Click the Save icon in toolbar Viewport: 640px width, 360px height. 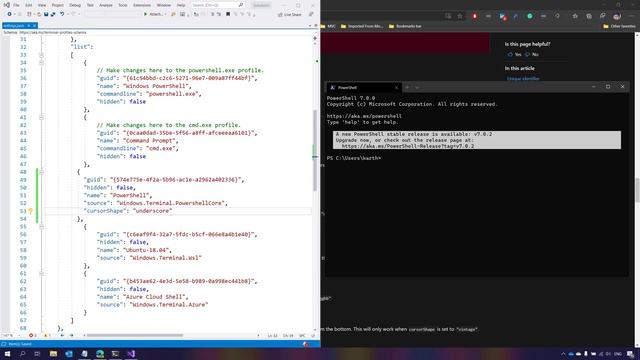coord(46,14)
